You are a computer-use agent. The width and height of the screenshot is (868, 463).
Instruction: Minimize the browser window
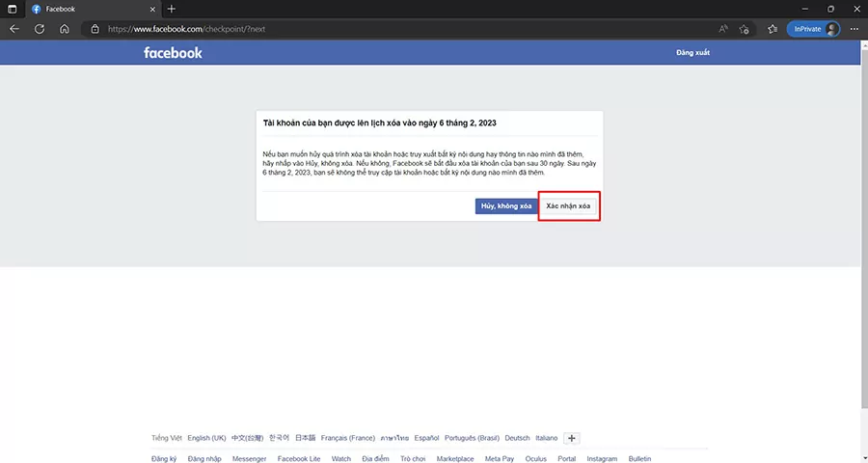click(805, 9)
